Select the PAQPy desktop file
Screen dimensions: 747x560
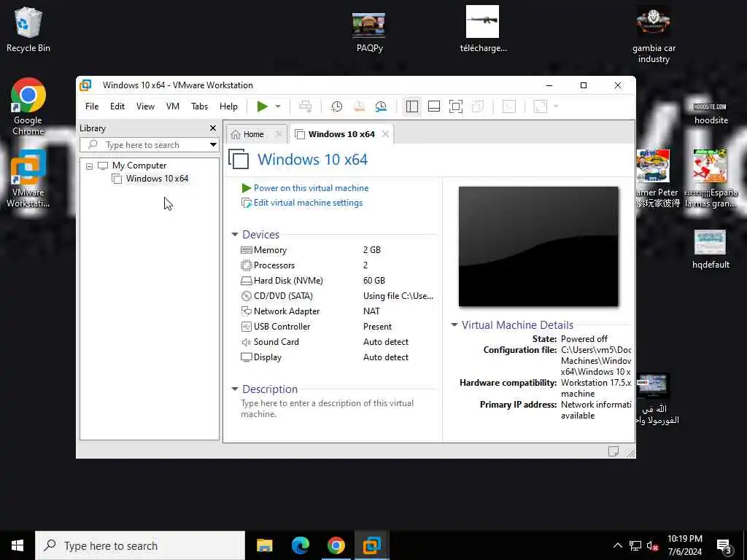pyautogui.click(x=369, y=32)
